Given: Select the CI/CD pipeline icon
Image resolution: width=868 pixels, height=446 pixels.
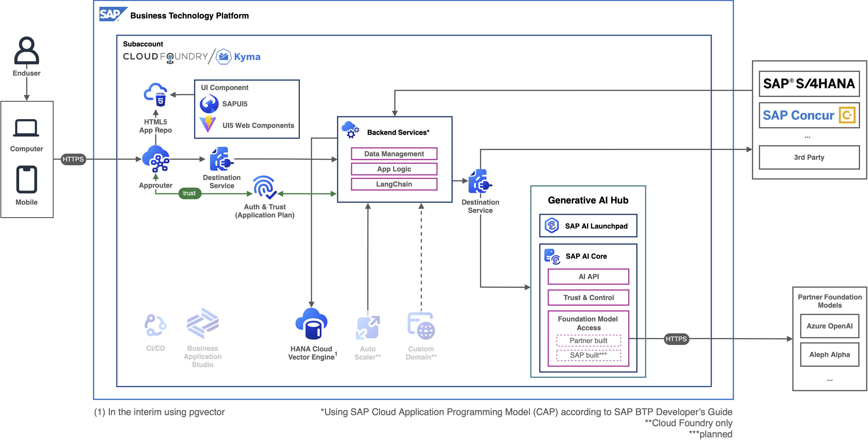Looking at the screenshot, I should (x=155, y=325).
